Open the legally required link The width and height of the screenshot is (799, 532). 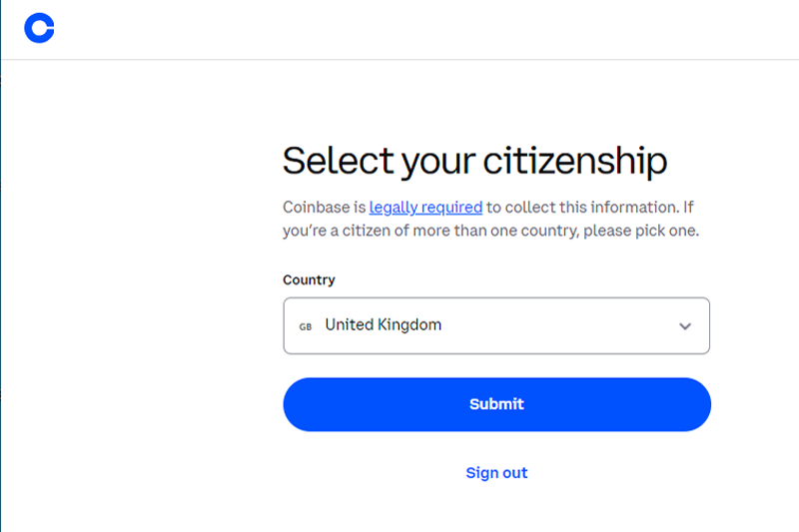point(425,208)
